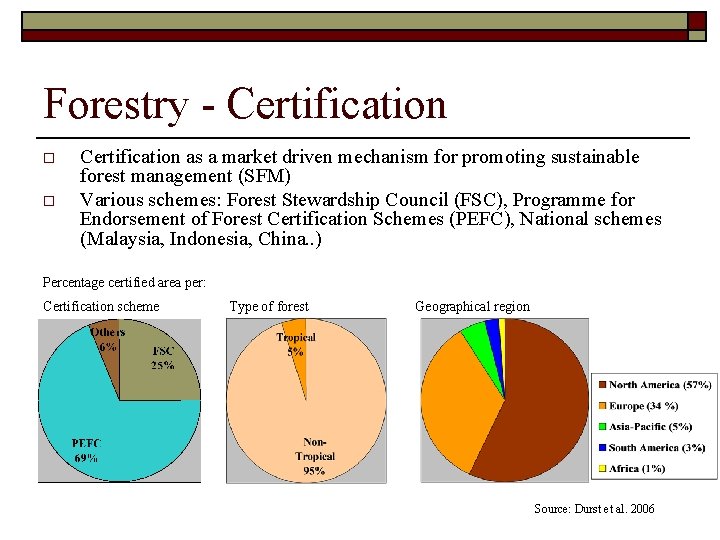Viewport: 720px width, 540px height.
Task: Click 'Percentage certified area per:' text
Action: coord(124,282)
